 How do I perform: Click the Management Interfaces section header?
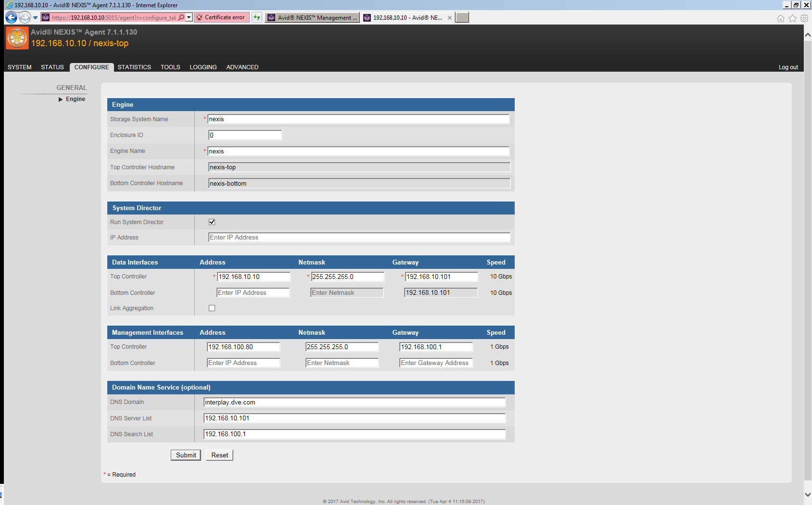(x=311, y=332)
